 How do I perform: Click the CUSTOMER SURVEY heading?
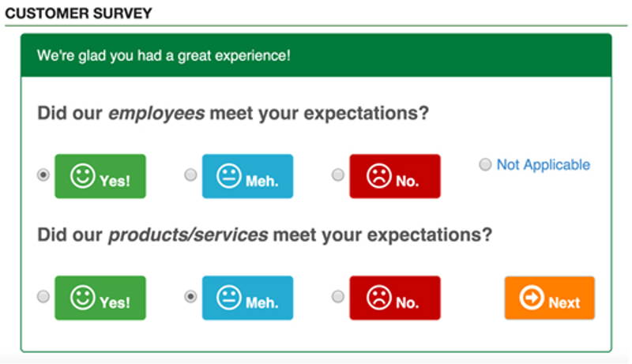coord(78,13)
